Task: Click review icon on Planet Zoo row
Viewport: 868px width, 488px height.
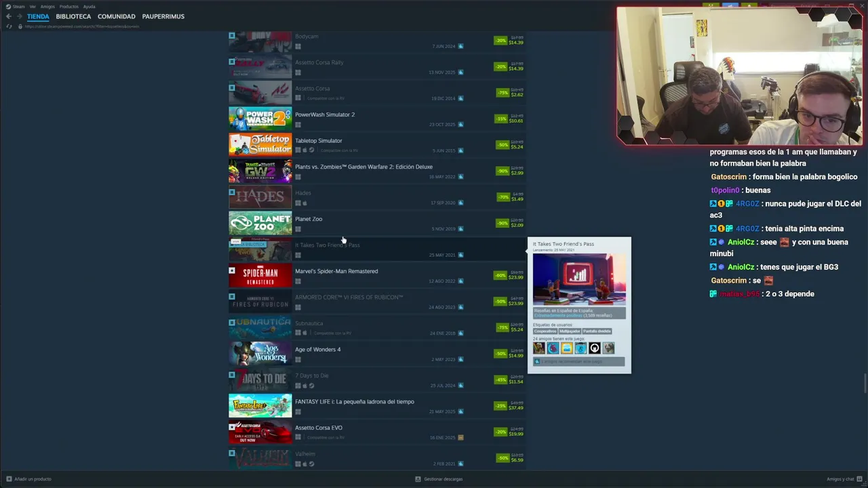Action: (460, 228)
